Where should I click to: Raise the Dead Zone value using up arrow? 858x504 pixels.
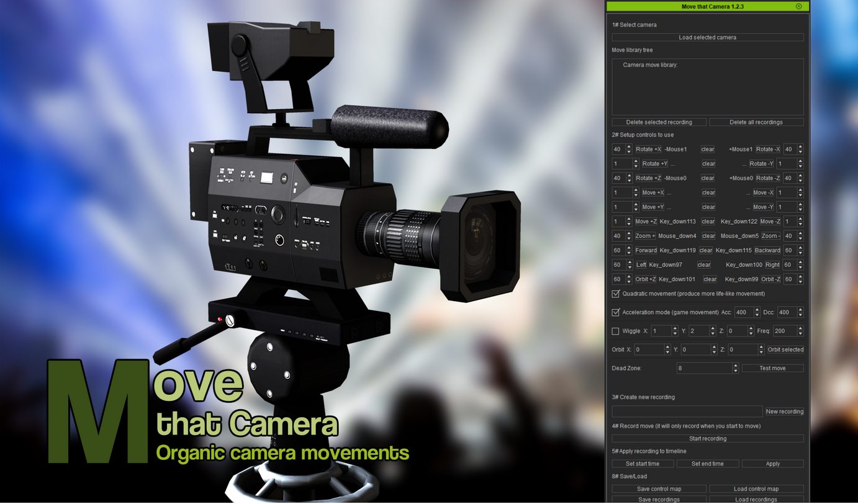tap(736, 366)
